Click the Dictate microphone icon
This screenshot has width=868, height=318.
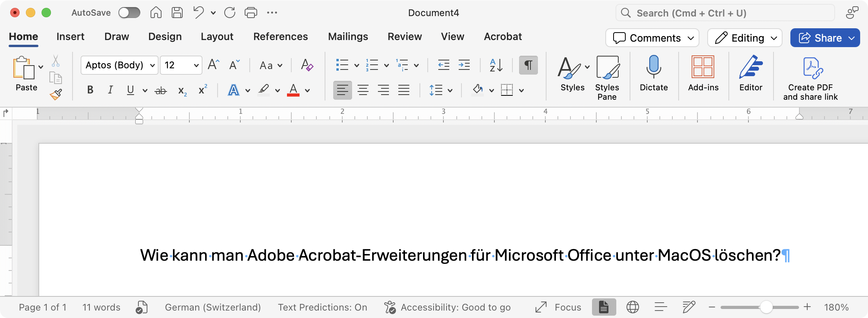pyautogui.click(x=654, y=67)
